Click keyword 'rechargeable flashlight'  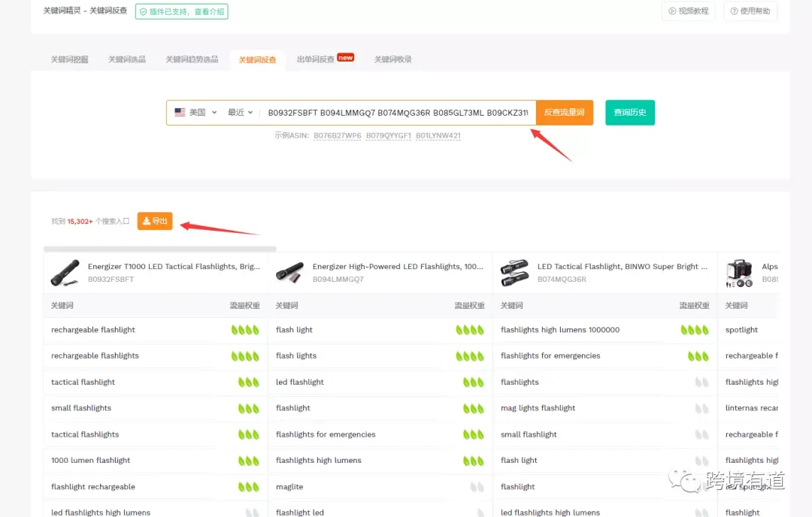pyautogui.click(x=93, y=330)
